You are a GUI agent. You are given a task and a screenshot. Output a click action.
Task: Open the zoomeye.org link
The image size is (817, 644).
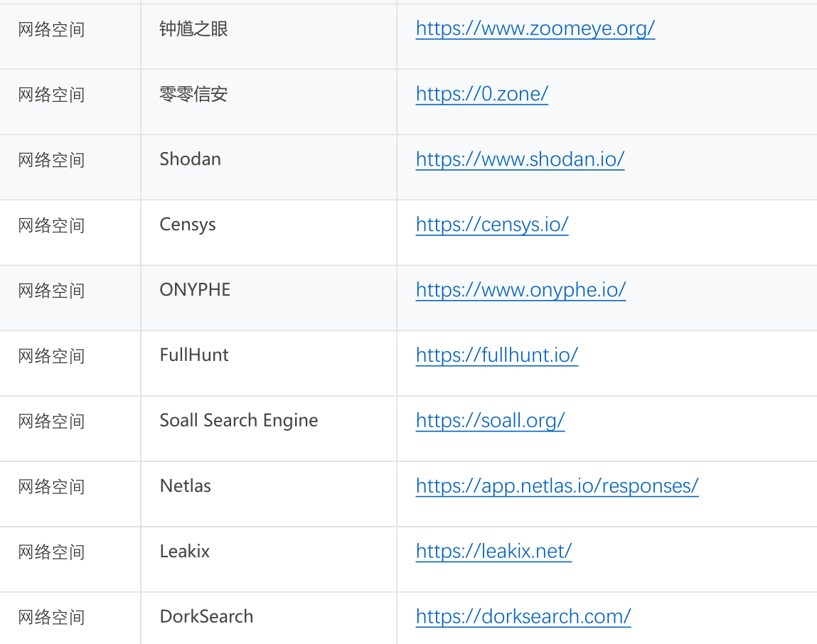point(535,28)
